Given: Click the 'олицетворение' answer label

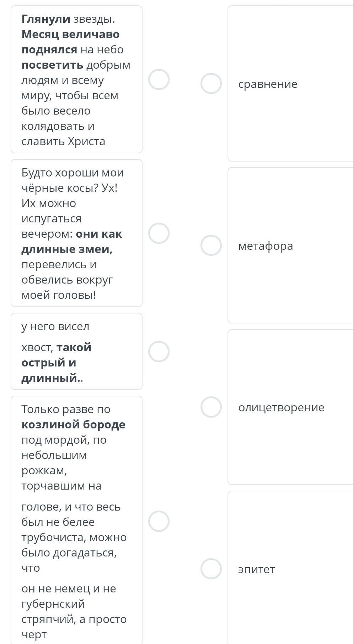Looking at the screenshot, I should [x=281, y=407].
